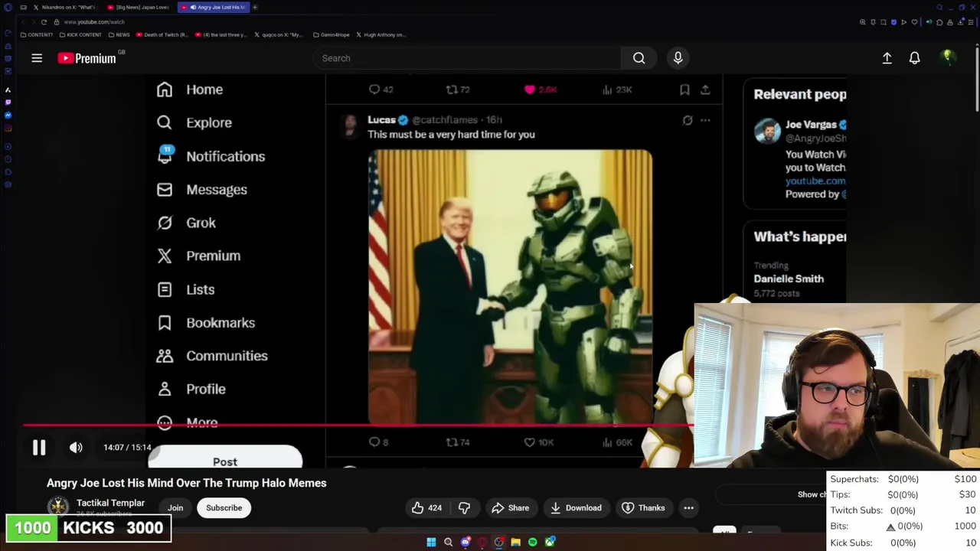Take a snapshot with the toolbar icon
The height and width of the screenshot is (551, 980).
click(883, 22)
